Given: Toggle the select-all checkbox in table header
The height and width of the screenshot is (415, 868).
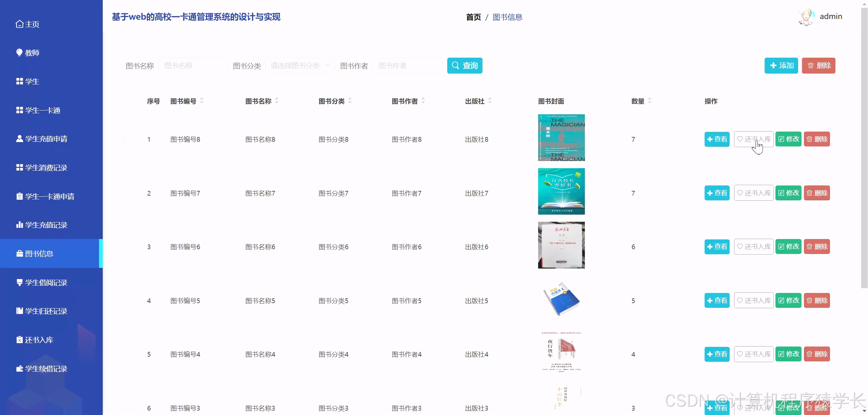Looking at the screenshot, I should pos(127,101).
